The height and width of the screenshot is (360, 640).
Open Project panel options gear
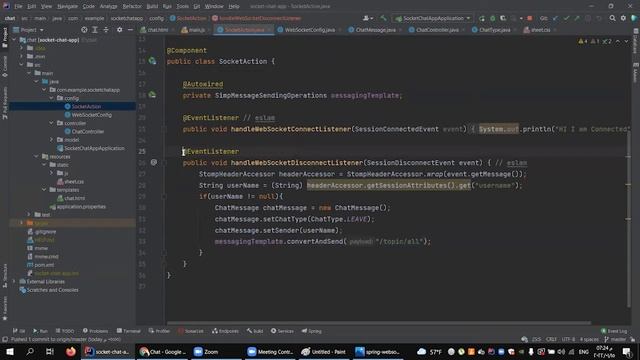(x=119, y=30)
